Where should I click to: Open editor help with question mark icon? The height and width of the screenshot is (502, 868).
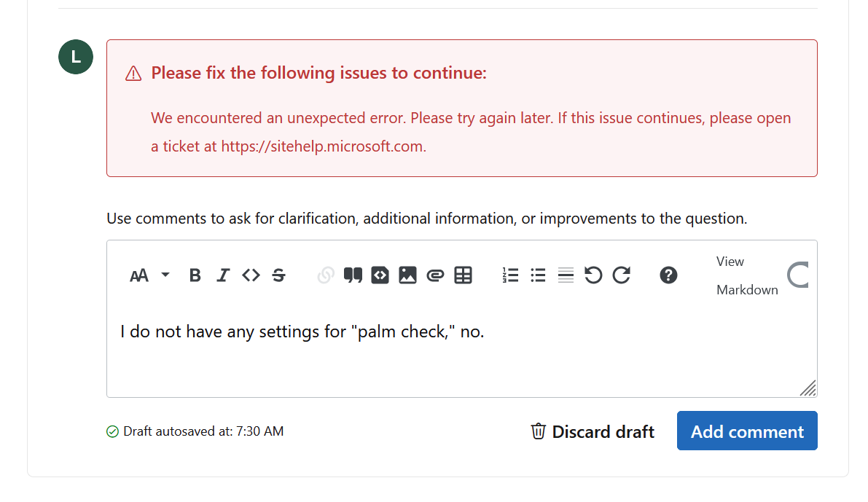pyautogui.click(x=668, y=275)
